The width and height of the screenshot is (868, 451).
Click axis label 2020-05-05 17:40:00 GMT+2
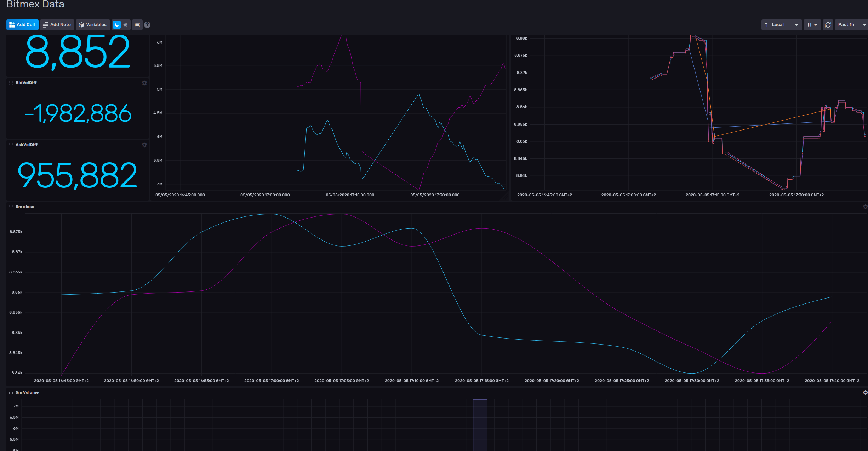pos(832,381)
